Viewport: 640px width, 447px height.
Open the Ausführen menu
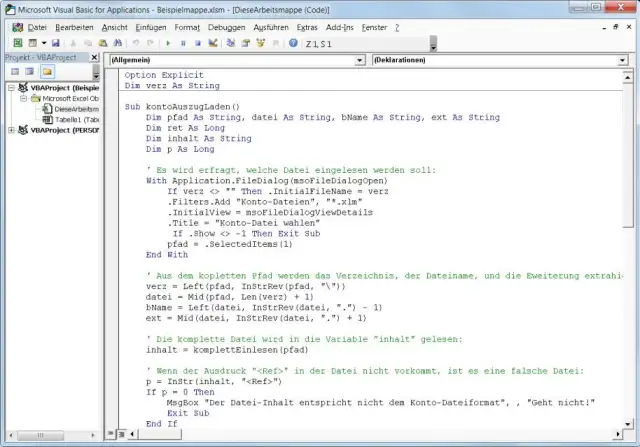(271, 27)
